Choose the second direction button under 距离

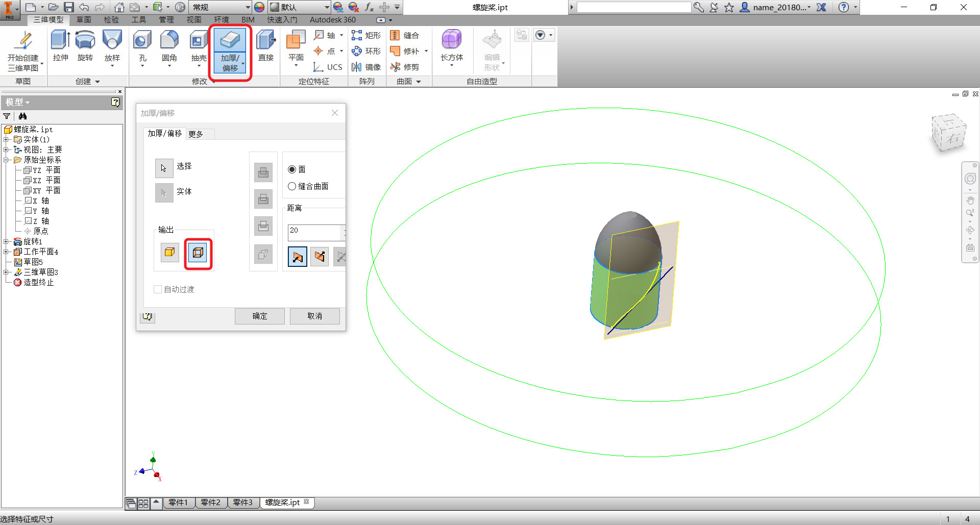tap(320, 257)
